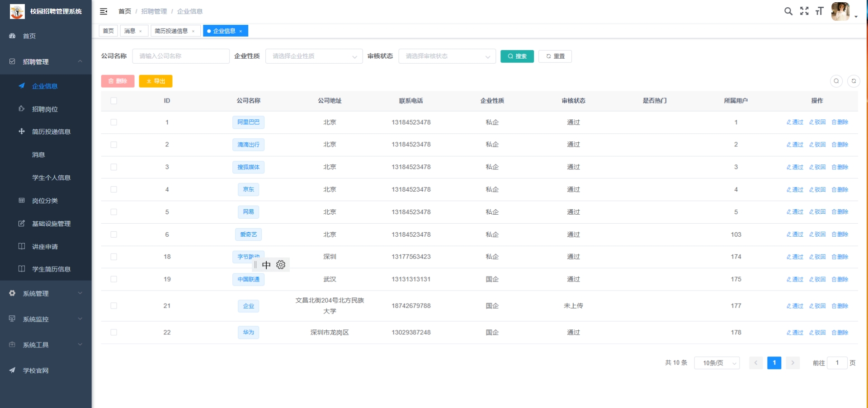
Task: Close the 简历投递信息 tab with its x
Action: point(193,31)
